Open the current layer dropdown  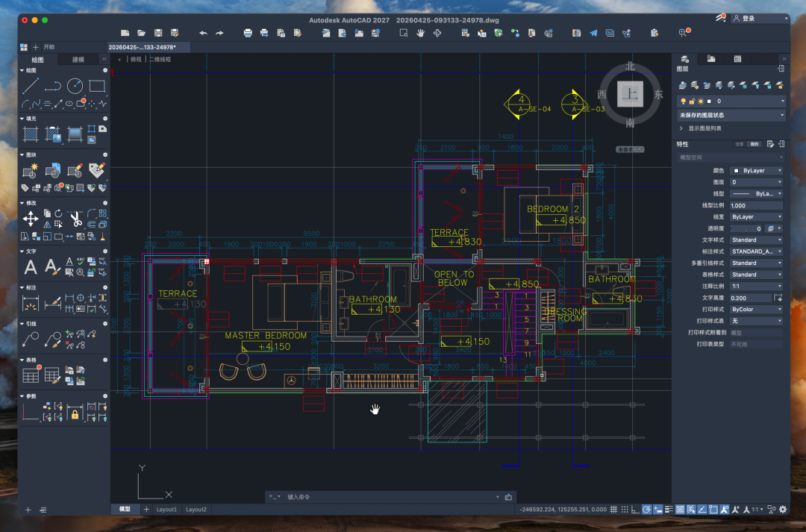[731, 101]
